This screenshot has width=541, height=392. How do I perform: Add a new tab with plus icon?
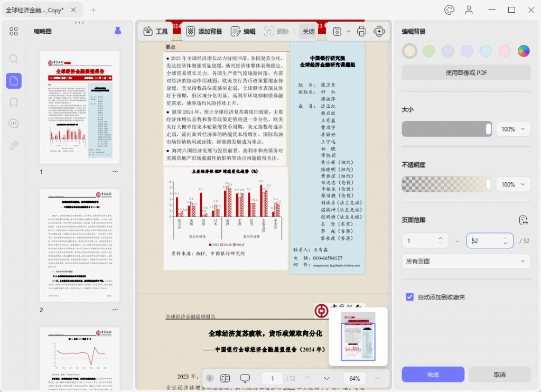[93, 10]
